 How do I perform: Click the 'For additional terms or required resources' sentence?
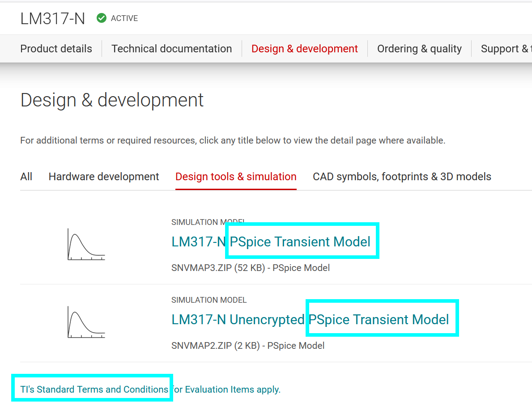pos(232,140)
